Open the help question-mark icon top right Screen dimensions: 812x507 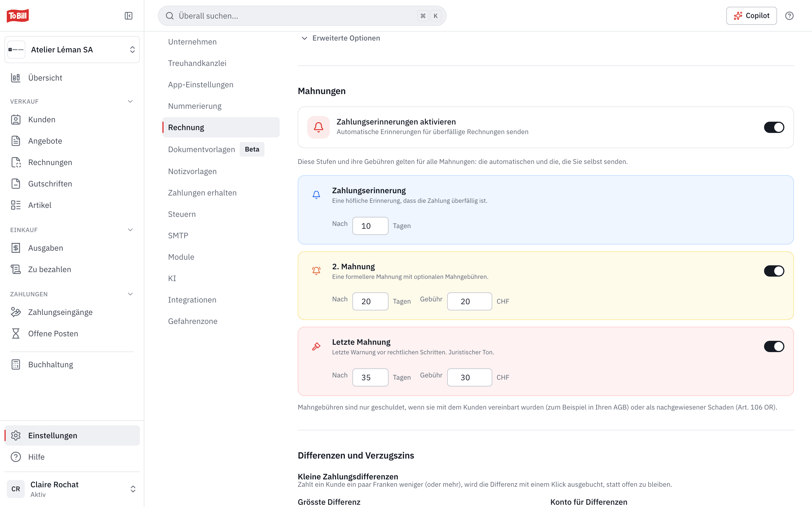(789, 16)
